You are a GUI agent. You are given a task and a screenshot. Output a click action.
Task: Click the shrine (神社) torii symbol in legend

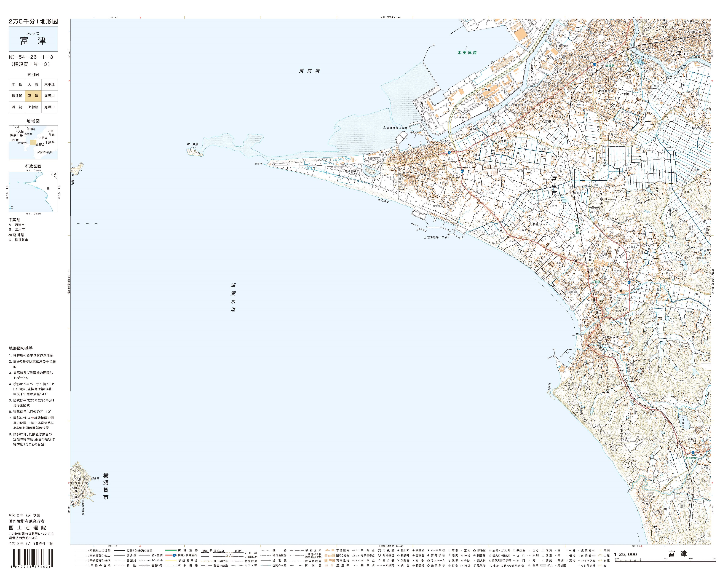click(x=462, y=555)
